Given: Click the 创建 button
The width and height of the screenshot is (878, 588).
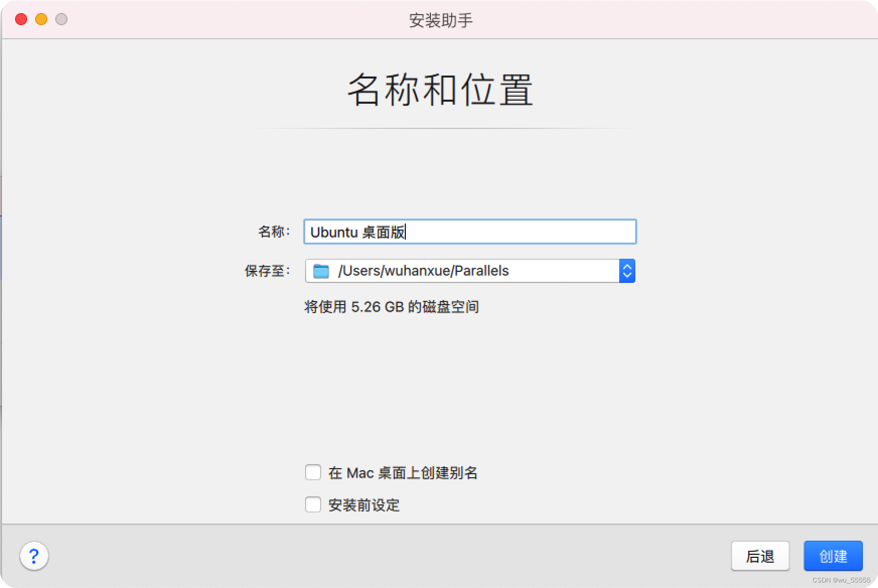Looking at the screenshot, I should coord(833,556).
